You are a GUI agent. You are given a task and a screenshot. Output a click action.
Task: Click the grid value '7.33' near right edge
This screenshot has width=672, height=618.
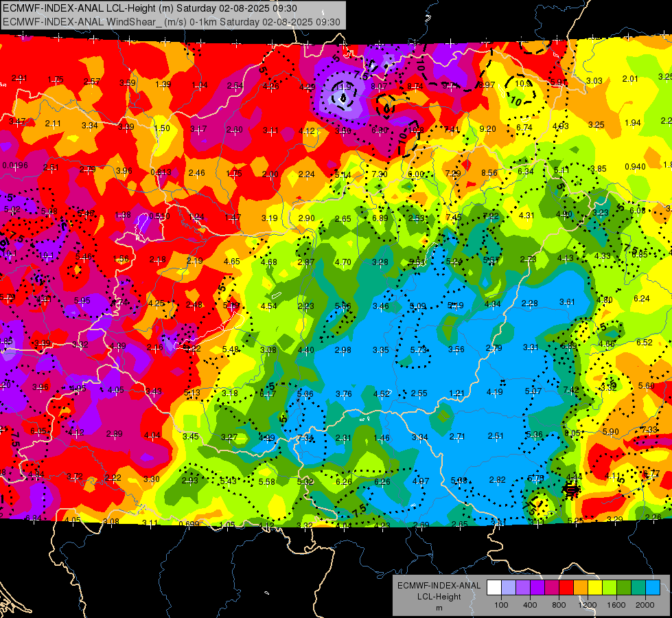tap(649, 430)
